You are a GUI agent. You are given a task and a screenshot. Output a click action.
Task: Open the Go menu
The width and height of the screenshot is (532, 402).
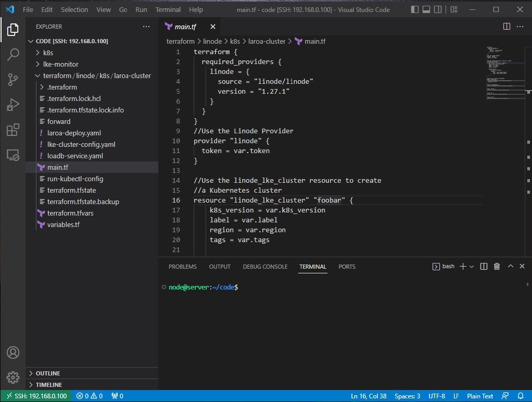(x=123, y=9)
